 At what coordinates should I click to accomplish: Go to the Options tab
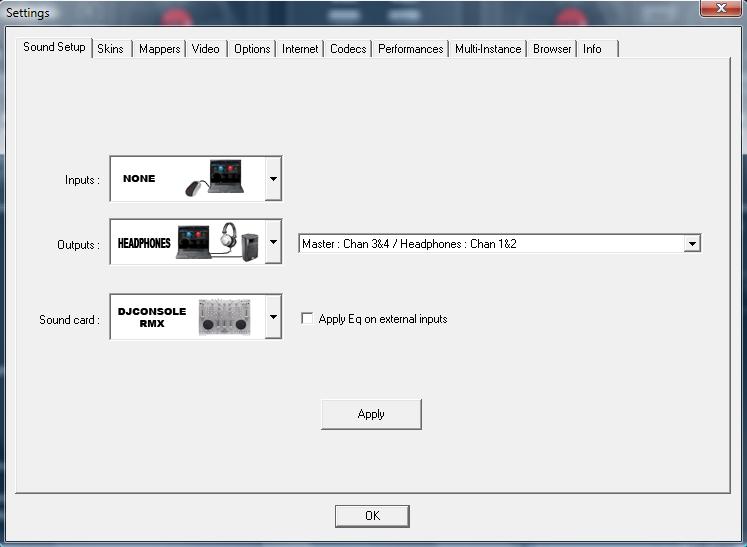point(252,49)
